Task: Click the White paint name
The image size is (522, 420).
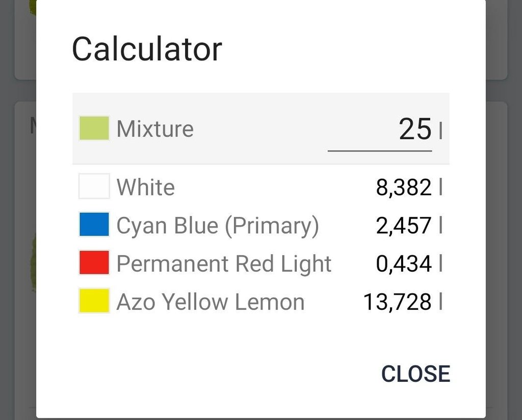Action: tap(146, 187)
